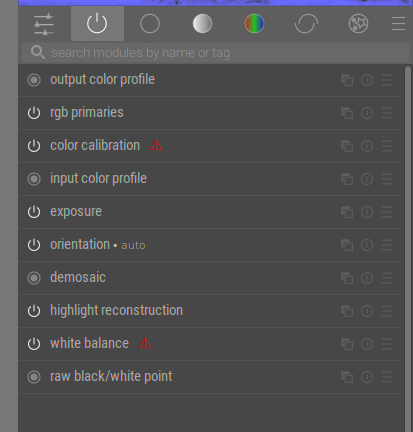Viewport: 413px width, 432px height.
Task: Open the quick access panel sliders icon
Action: [x=44, y=24]
